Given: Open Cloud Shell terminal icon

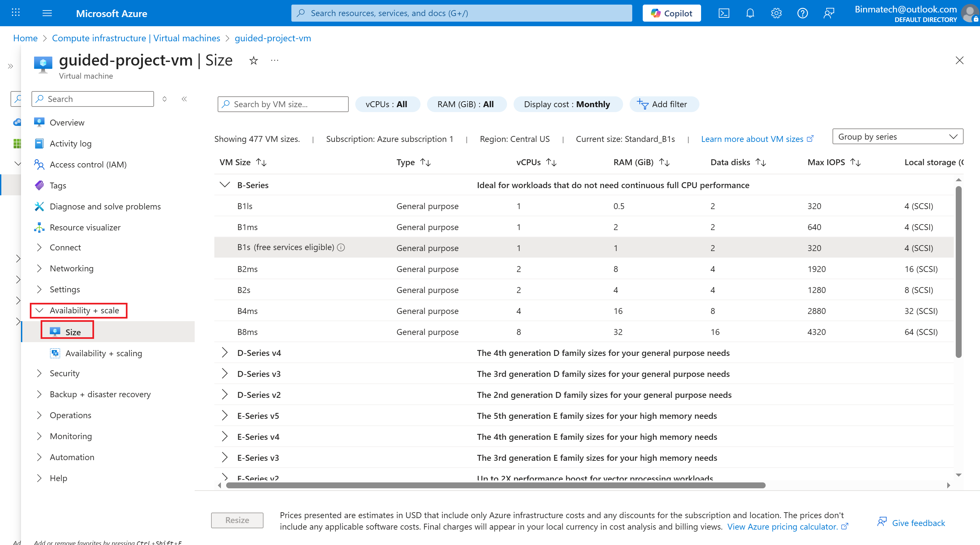Looking at the screenshot, I should pos(724,13).
